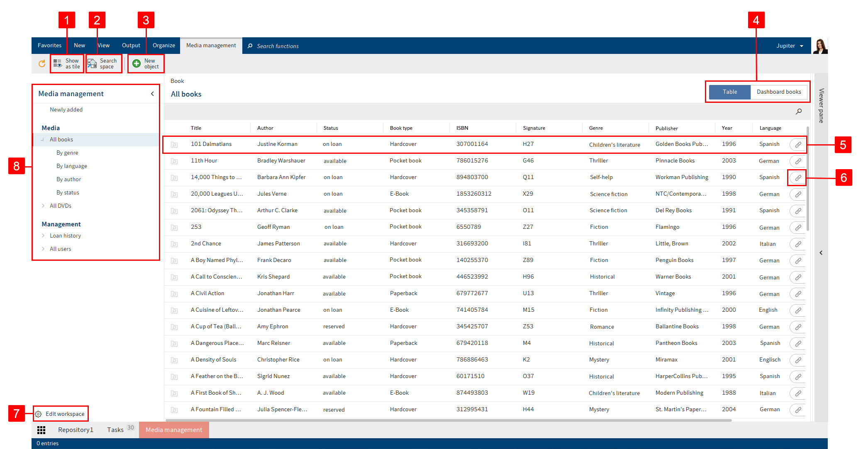Click the user profile picture
This screenshot has height=449, width=868.
pyautogui.click(x=820, y=46)
